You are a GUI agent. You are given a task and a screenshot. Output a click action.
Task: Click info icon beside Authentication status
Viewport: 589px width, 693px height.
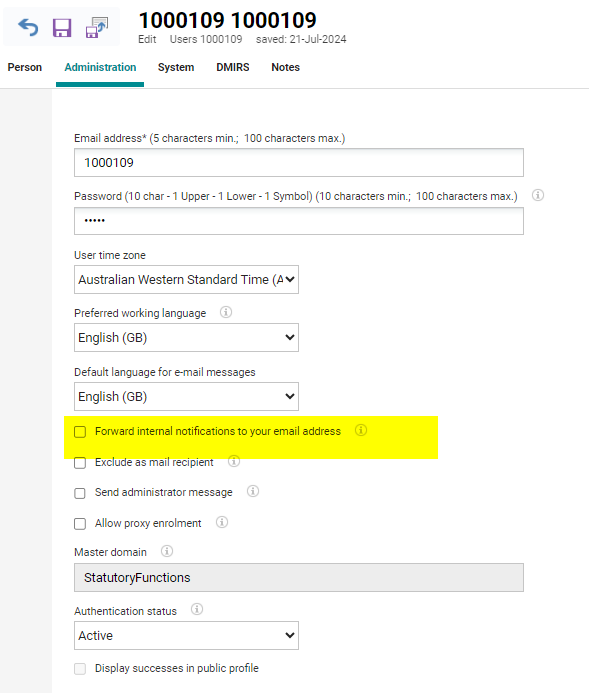[x=197, y=609]
